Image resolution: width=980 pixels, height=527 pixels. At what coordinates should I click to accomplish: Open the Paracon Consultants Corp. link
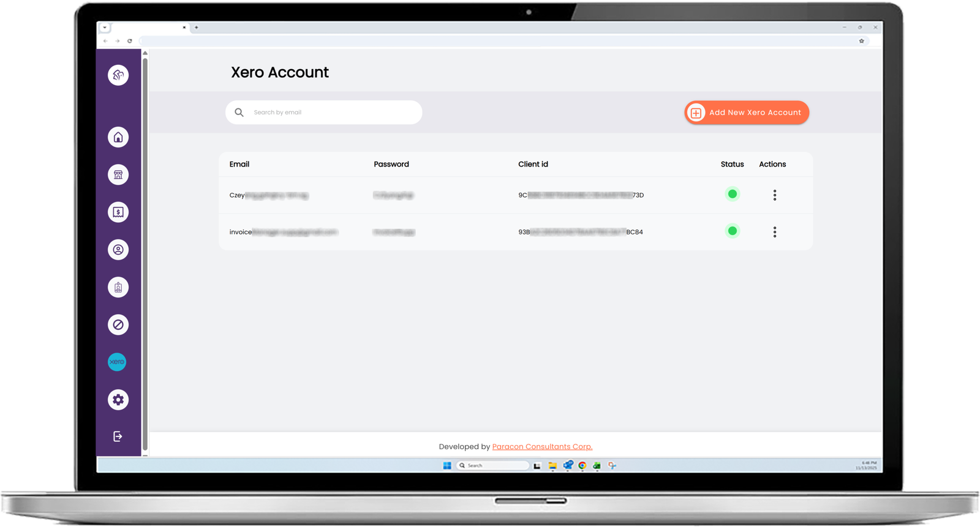pos(542,447)
